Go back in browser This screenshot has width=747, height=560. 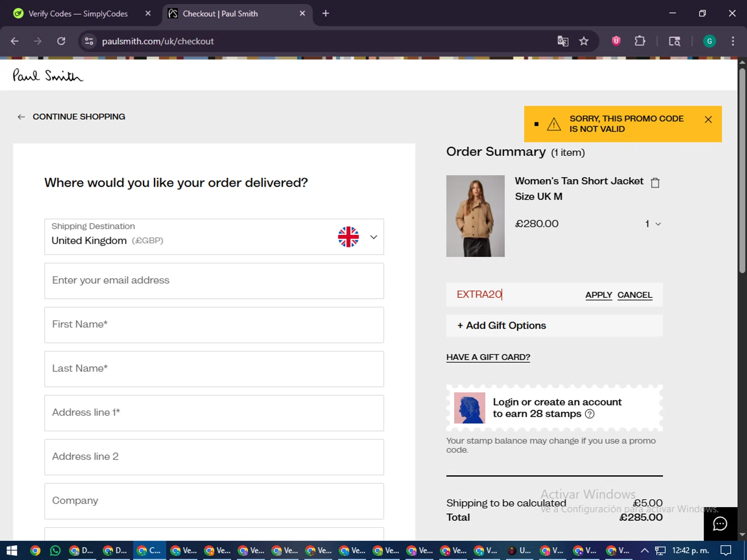[x=14, y=41]
